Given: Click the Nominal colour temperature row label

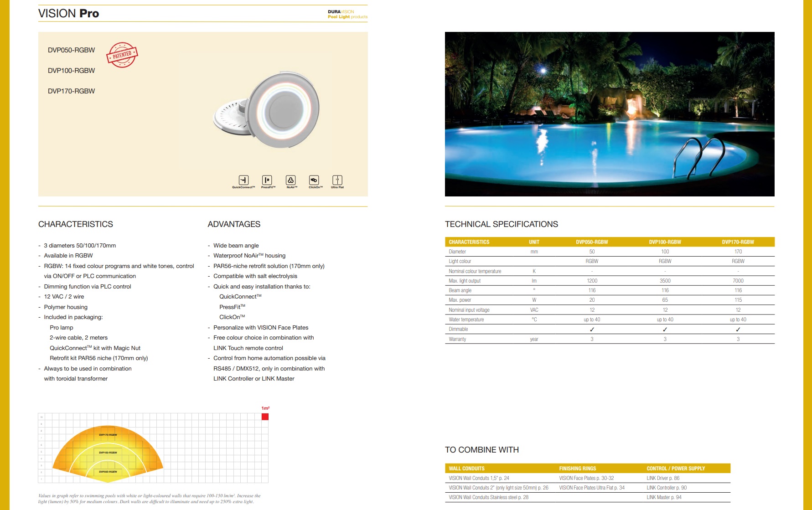Looking at the screenshot, I should click(475, 271).
